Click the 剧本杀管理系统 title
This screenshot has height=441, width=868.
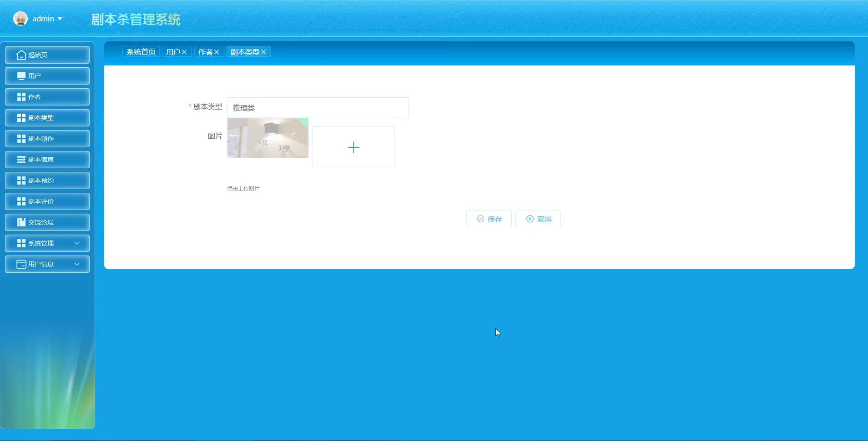[x=136, y=19]
